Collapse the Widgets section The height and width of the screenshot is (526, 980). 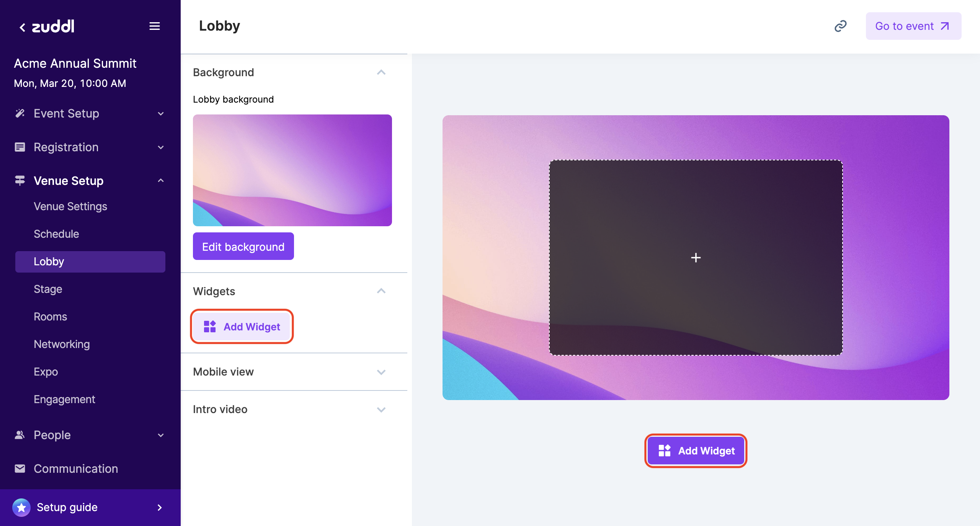coord(383,291)
